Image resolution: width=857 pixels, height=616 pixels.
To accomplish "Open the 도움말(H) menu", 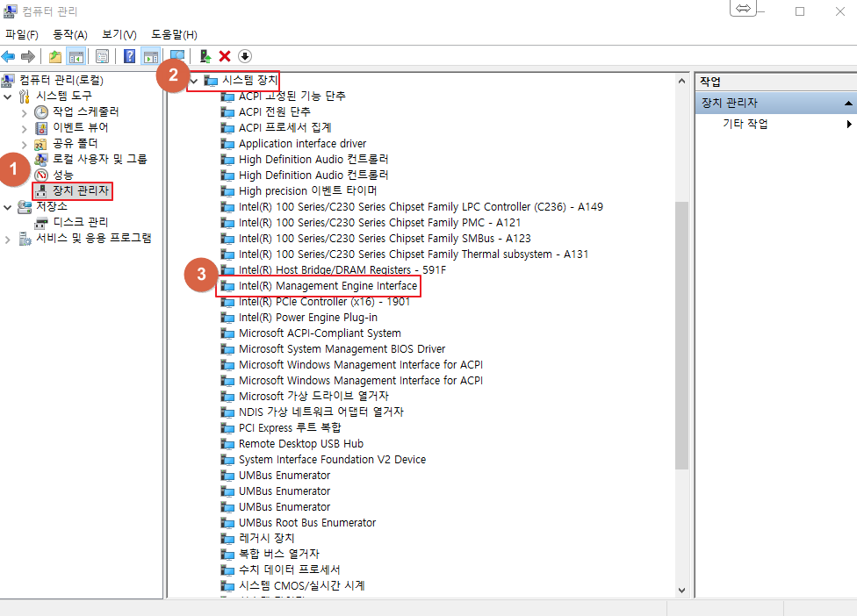I will click(x=175, y=35).
